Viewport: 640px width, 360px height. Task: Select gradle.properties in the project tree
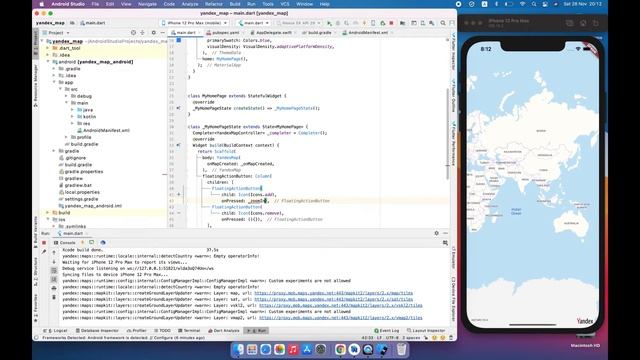(84, 172)
